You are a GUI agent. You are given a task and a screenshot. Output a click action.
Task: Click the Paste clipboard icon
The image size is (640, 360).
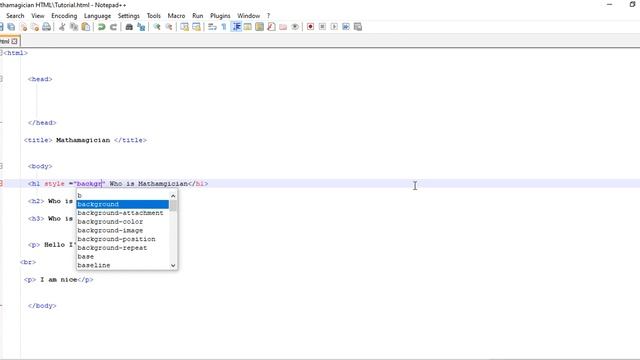click(86, 27)
